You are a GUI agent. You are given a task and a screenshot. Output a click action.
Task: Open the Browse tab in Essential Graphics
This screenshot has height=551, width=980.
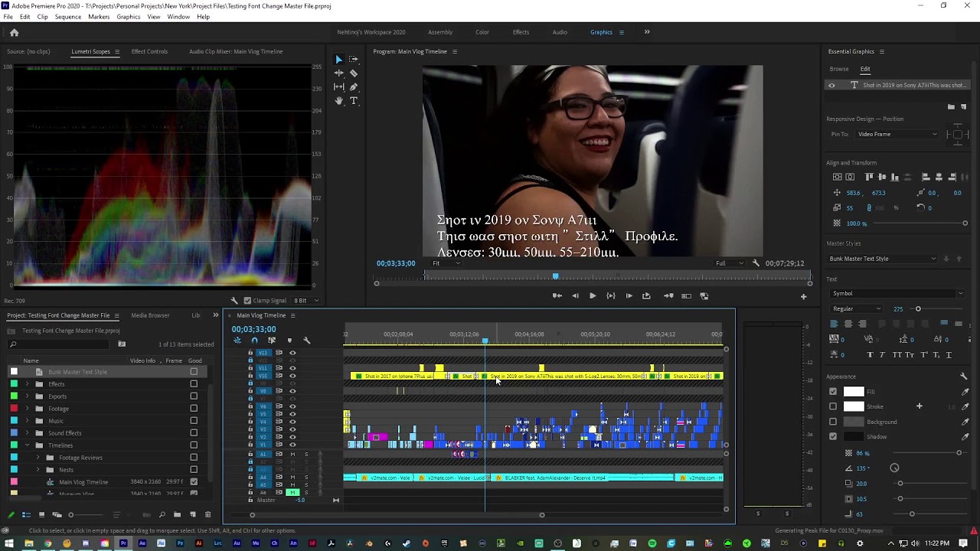point(839,69)
